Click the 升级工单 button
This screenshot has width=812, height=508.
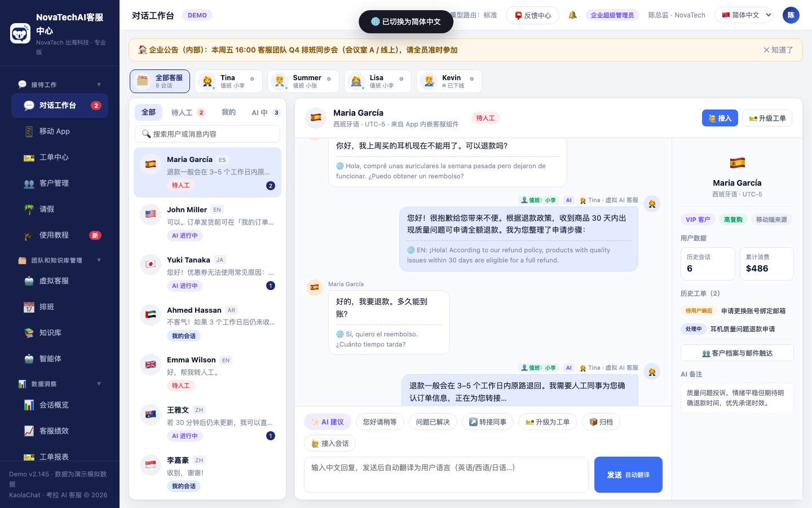pos(767,118)
